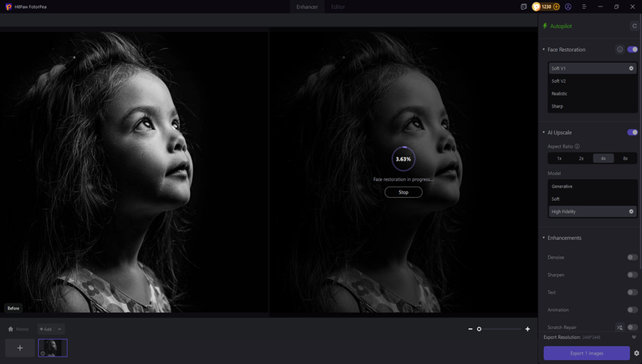Add credits with the gold plus icon
This screenshot has width=642, height=364.
click(557, 6)
